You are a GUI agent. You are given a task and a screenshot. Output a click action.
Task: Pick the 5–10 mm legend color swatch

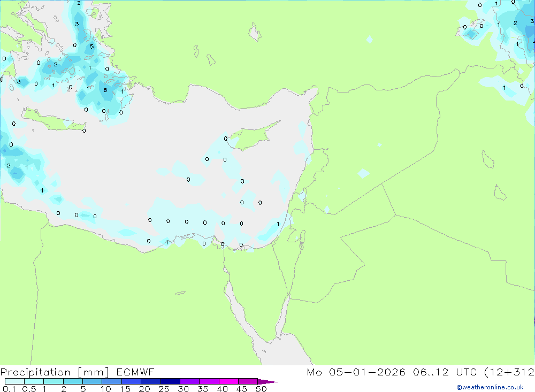(92, 381)
